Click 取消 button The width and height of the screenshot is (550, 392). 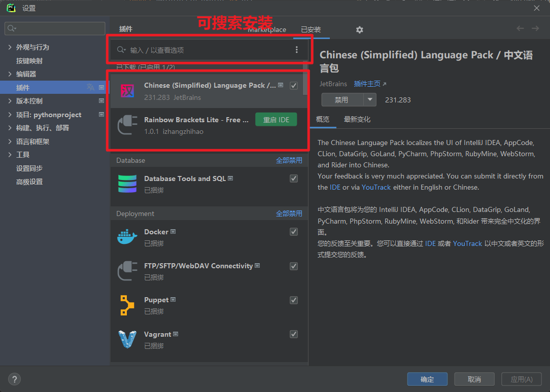coord(474,379)
